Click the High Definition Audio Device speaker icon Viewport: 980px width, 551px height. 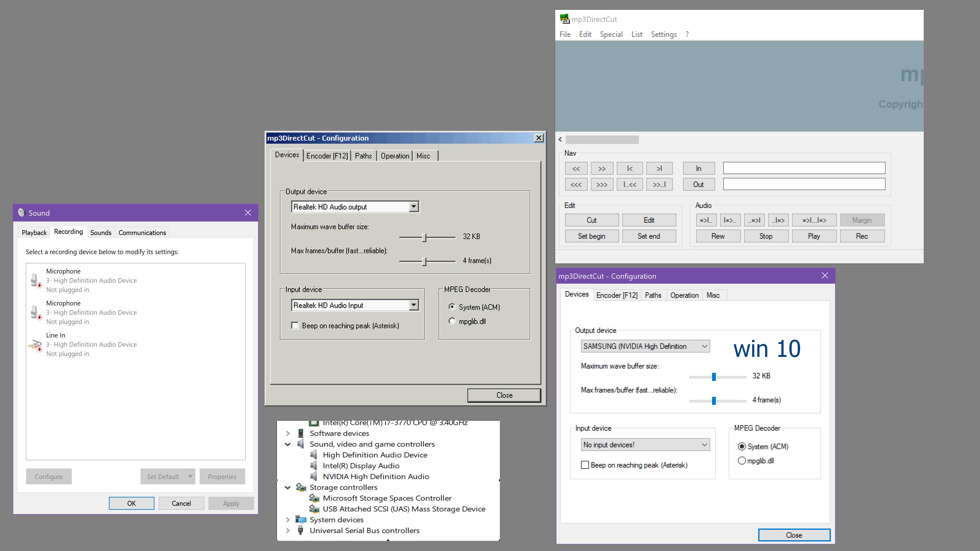point(313,455)
